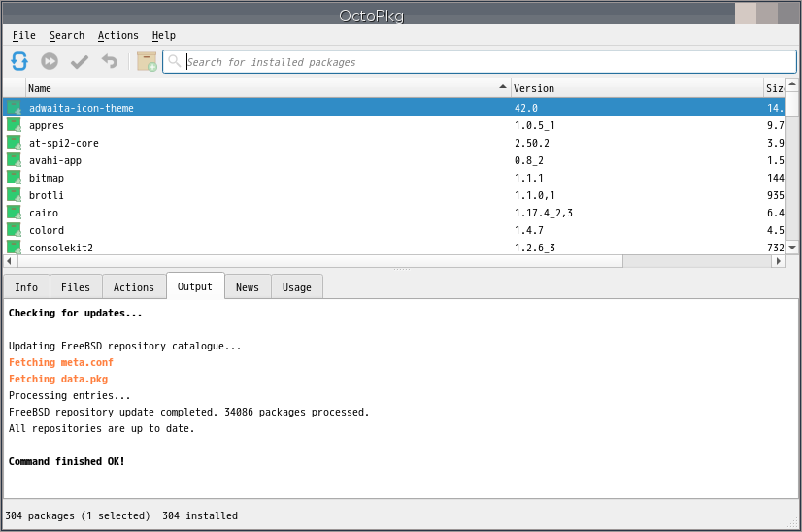Select the at-spi2-core package
Image resolution: width=802 pixels, height=532 pixels.
tap(394, 143)
